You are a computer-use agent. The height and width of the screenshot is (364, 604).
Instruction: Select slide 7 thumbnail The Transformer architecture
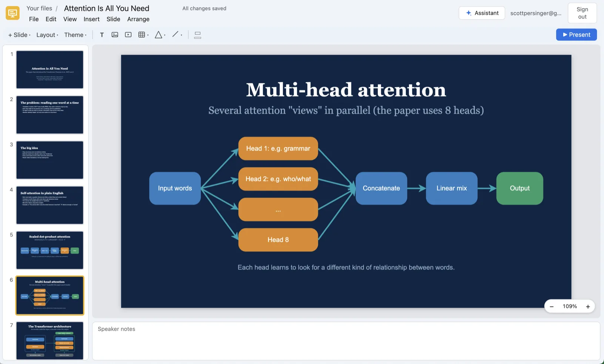click(x=50, y=341)
